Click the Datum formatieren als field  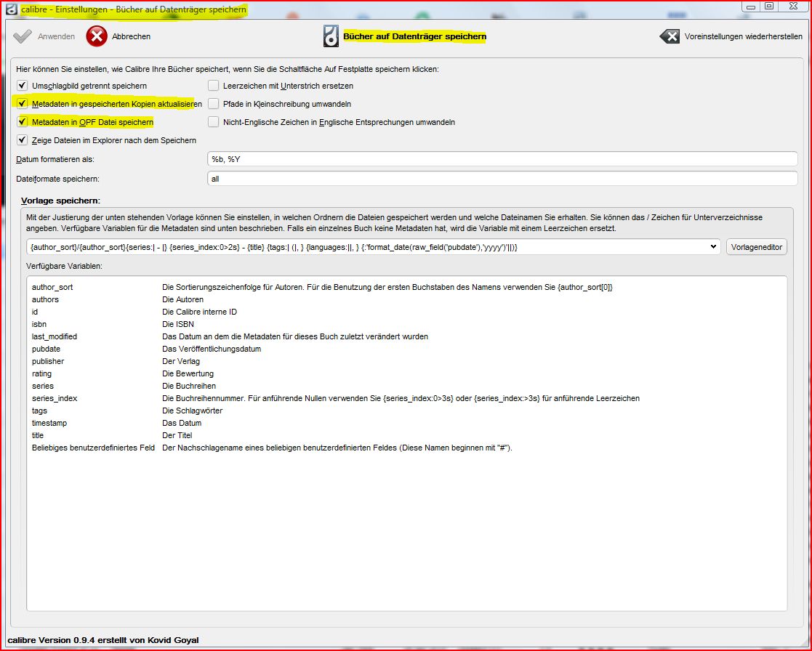[502, 159]
